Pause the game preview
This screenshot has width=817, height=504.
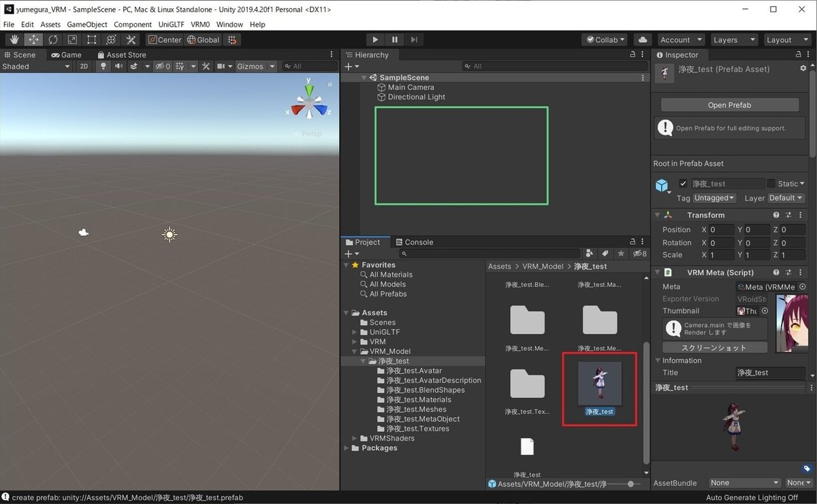pyautogui.click(x=395, y=39)
